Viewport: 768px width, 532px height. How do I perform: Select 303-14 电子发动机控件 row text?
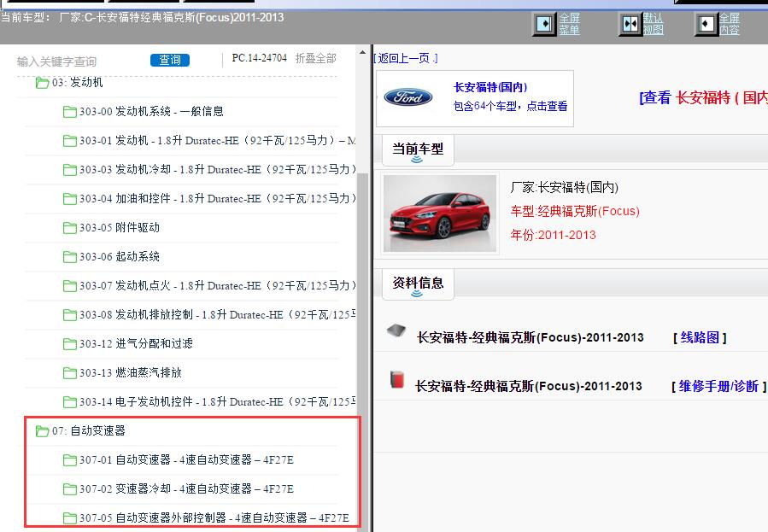point(218,401)
